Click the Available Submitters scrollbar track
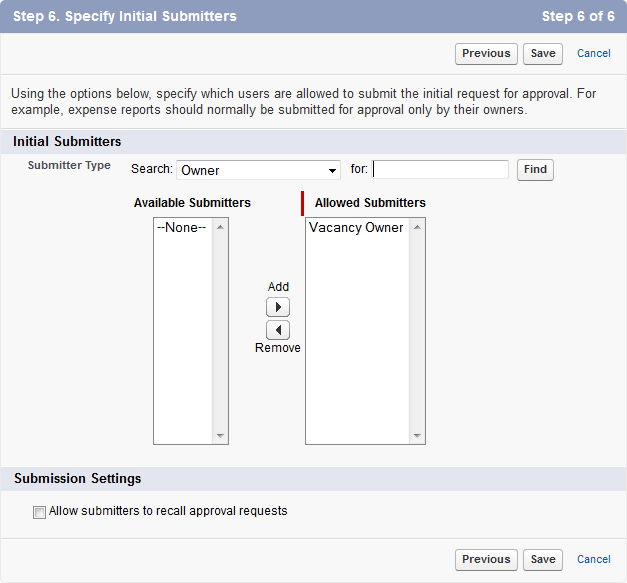 (220, 330)
